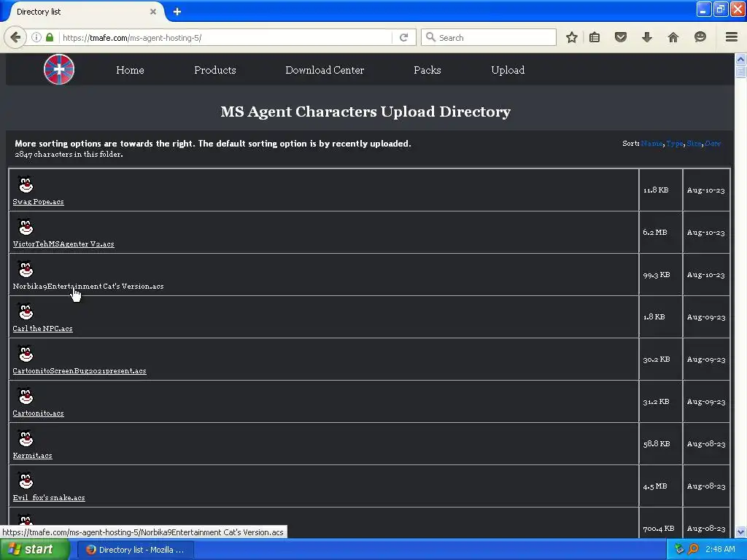Viewport: 747px width, 560px height.
Task: Open the Products nav menu item
Action: (215, 70)
